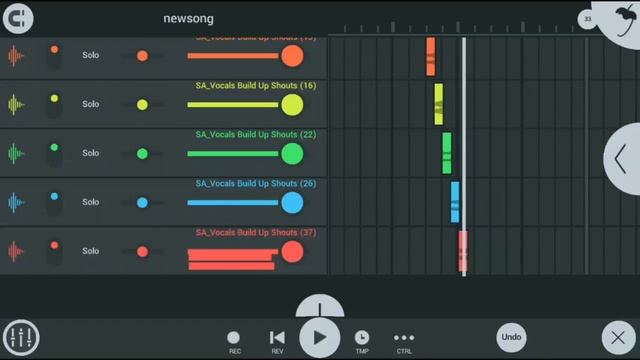This screenshot has width=640, height=360.
Task: Click track name SA_Vocals Build Up Shouts (22)
Action: point(256,134)
